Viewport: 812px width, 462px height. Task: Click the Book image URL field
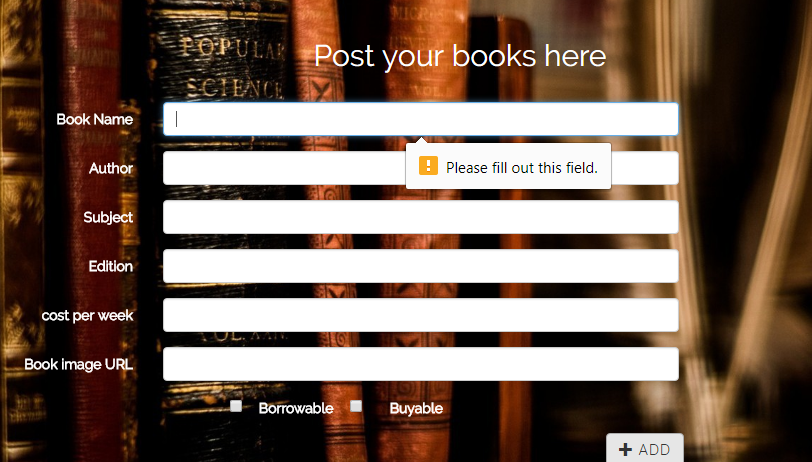(420, 364)
